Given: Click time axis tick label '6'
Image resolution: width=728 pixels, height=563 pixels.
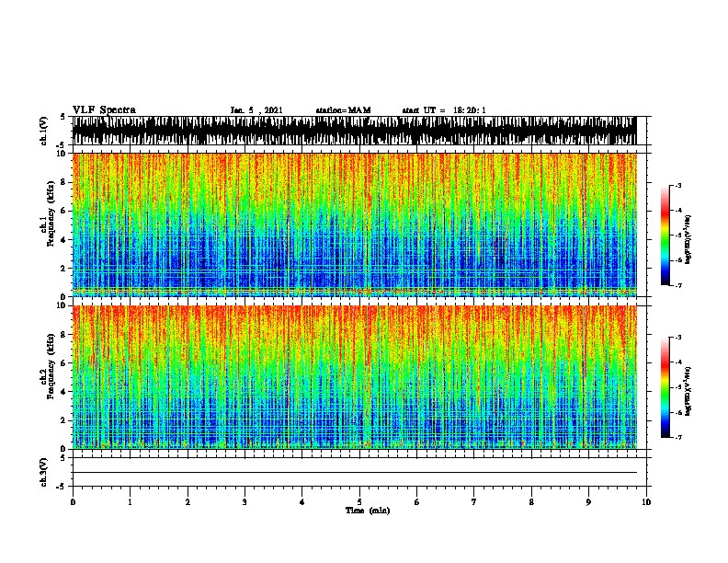Looking at the screenshot, I should coord(417,502).
